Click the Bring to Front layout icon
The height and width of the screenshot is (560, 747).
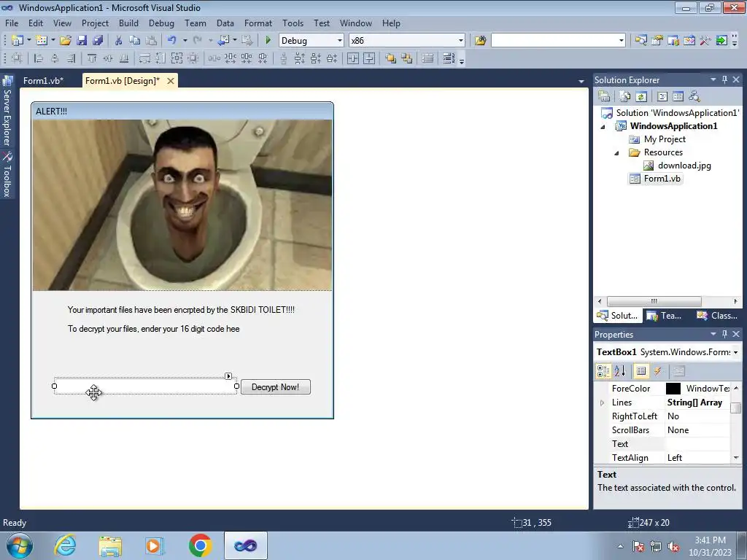(391, 58)
